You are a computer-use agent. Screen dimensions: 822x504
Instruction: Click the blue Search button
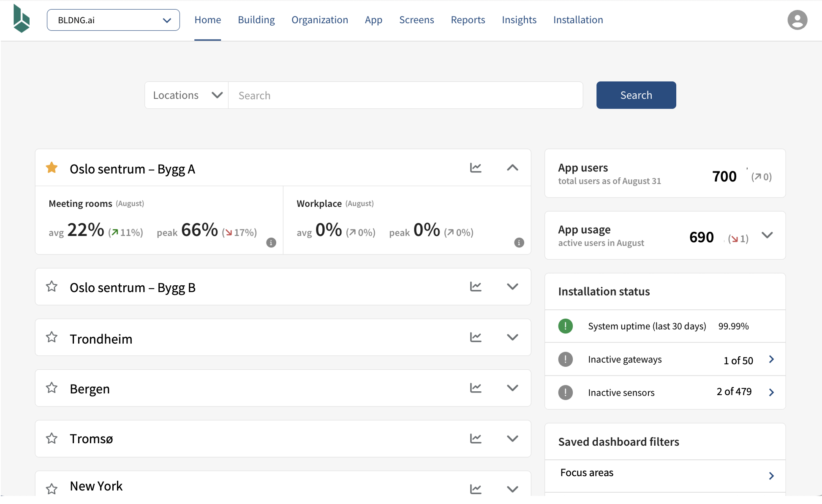point(636,95)
